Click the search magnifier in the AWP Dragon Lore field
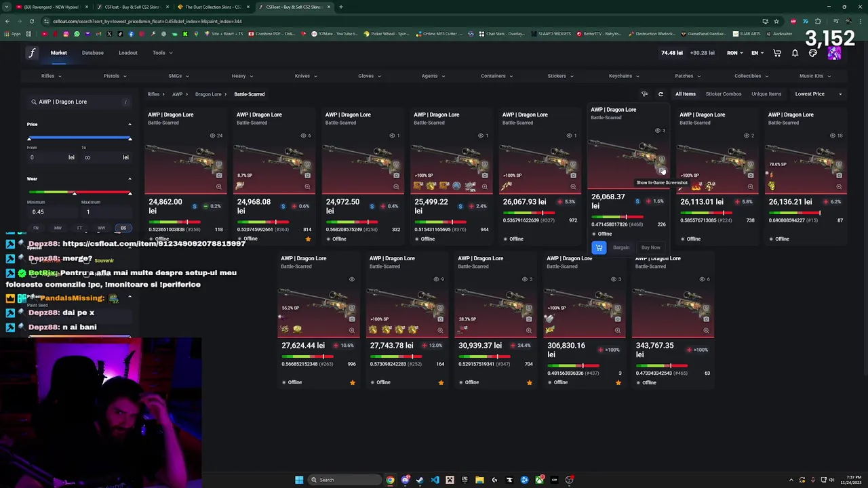This screenshot has height=488, width=868. tap(33, 102)
